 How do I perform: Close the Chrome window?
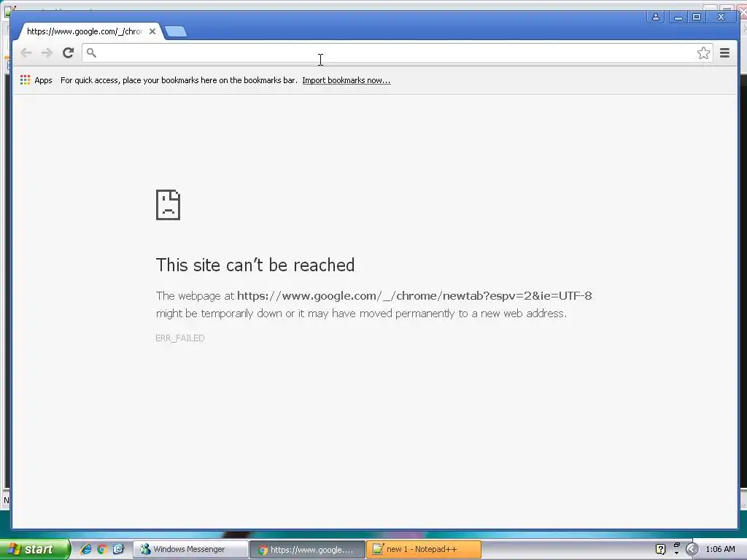[x=721, y=17]
